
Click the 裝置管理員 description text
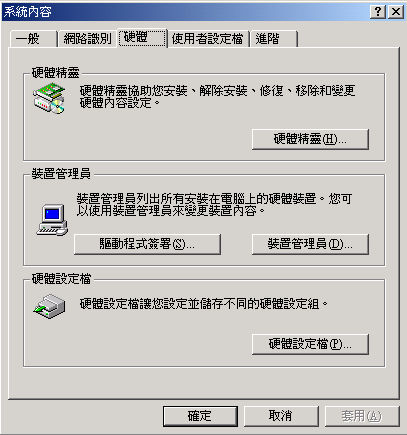click(x=214, y=204)
